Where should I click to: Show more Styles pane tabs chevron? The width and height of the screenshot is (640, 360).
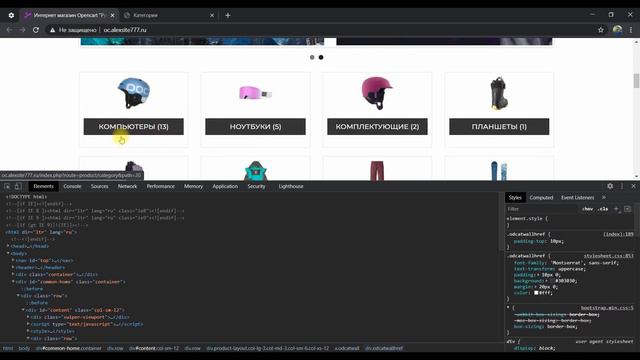point(604,198)
